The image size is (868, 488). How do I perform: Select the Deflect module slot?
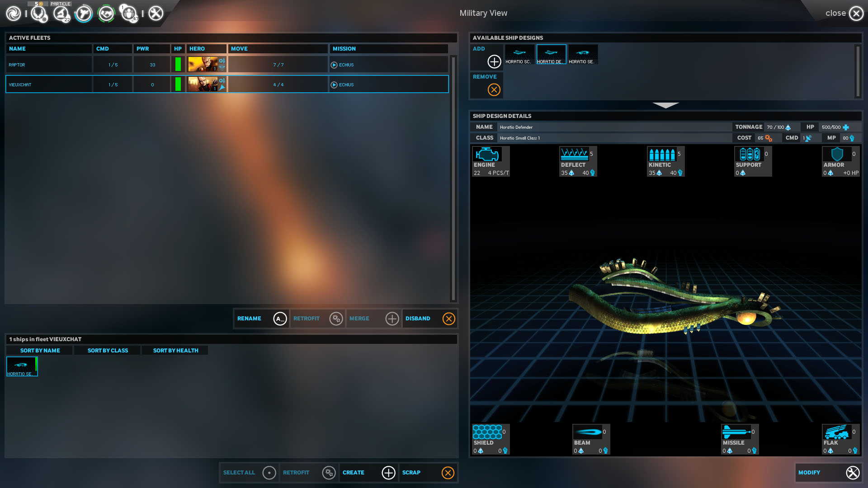coord(577,161)
